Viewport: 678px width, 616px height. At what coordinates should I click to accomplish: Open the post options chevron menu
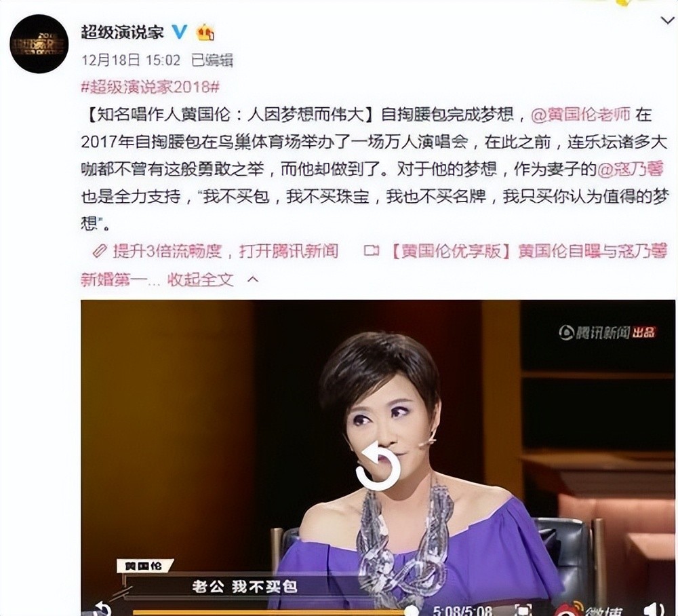click(668, 20)
